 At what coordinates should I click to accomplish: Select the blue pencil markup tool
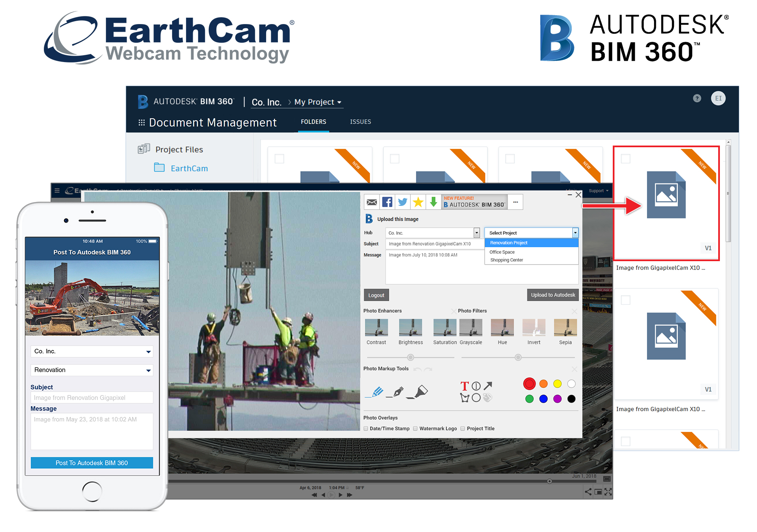coord(374,392)
